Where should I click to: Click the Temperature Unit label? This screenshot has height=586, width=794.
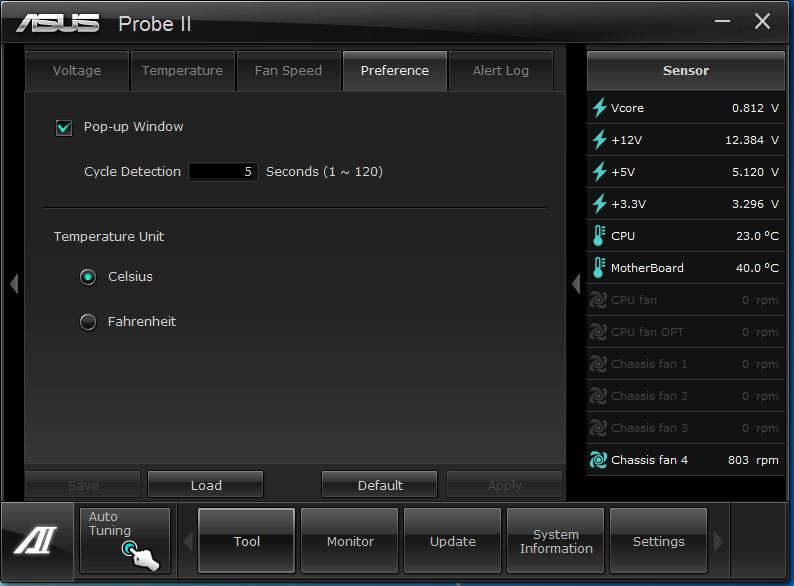(109, 237)
